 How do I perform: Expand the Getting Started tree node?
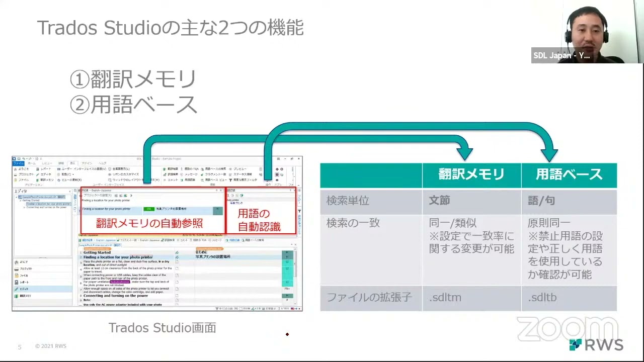pos(20,201)
